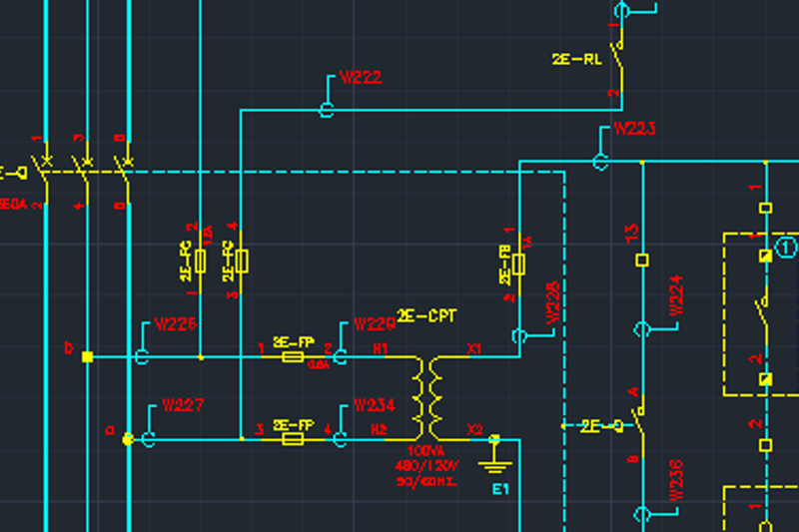The width and height of the screenshot is (799, 532).
Task: Pick the vertical W228 wire label
Action: [x=553, y=302]
